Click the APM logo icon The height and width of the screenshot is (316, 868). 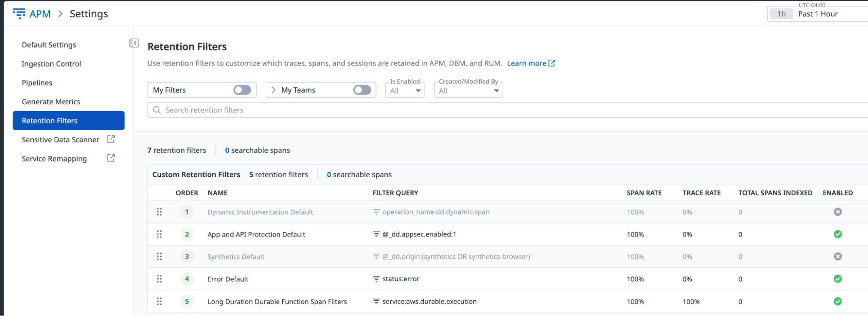click(19, 13)
